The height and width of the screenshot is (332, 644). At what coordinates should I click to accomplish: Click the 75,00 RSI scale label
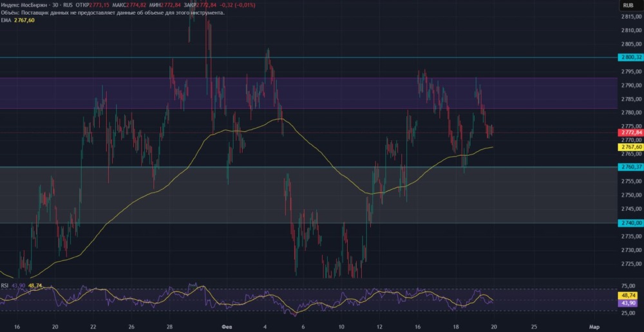pyautogui.click(x=627, y=286)
